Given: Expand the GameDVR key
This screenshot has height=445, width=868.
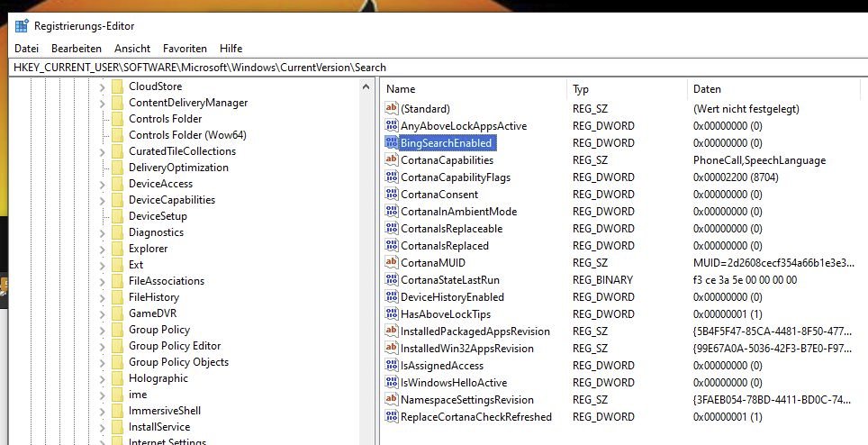Looking at the screenshot, I should 102,313.
